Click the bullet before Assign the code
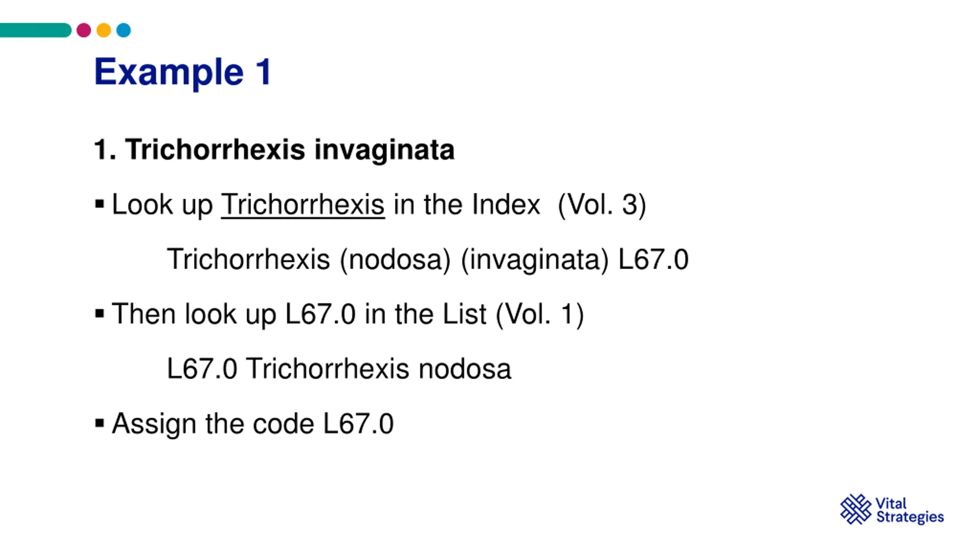Viewport: 980px width, 551px height. click(x=100, y=423)
